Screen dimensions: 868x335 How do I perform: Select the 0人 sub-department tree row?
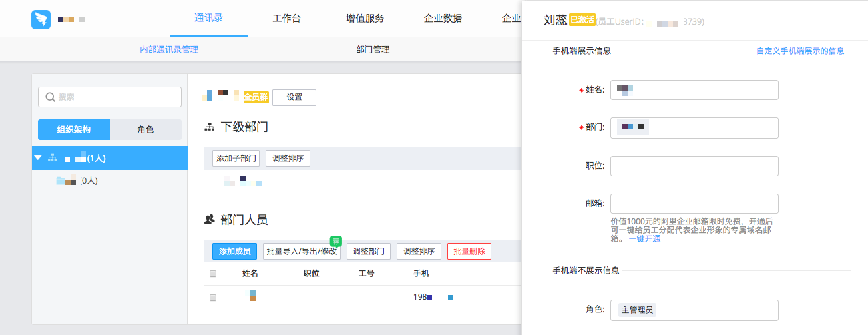(110, 180)
